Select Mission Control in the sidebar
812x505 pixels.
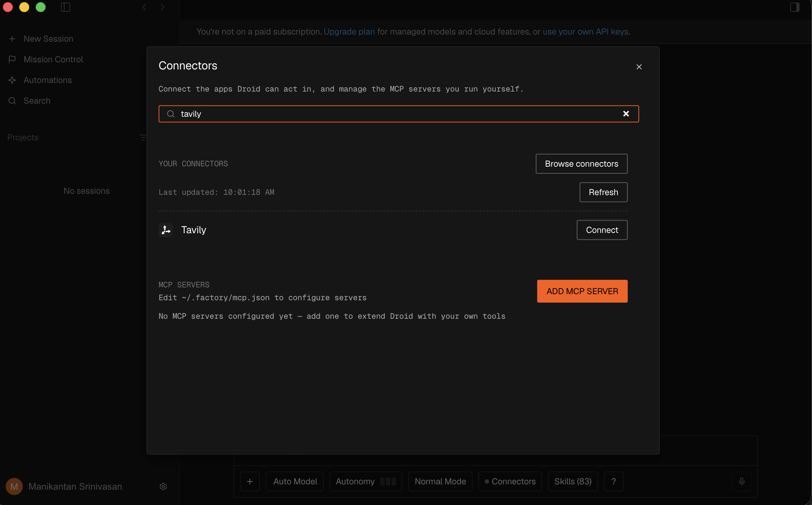pos(53,59)
